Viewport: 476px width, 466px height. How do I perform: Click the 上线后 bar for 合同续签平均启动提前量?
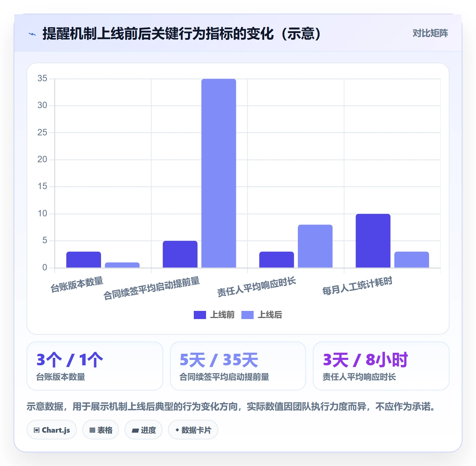(x=219, y=173)
